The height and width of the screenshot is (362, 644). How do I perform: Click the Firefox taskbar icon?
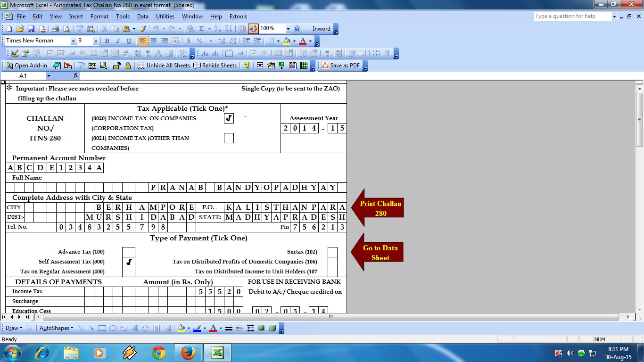[188, 353]
